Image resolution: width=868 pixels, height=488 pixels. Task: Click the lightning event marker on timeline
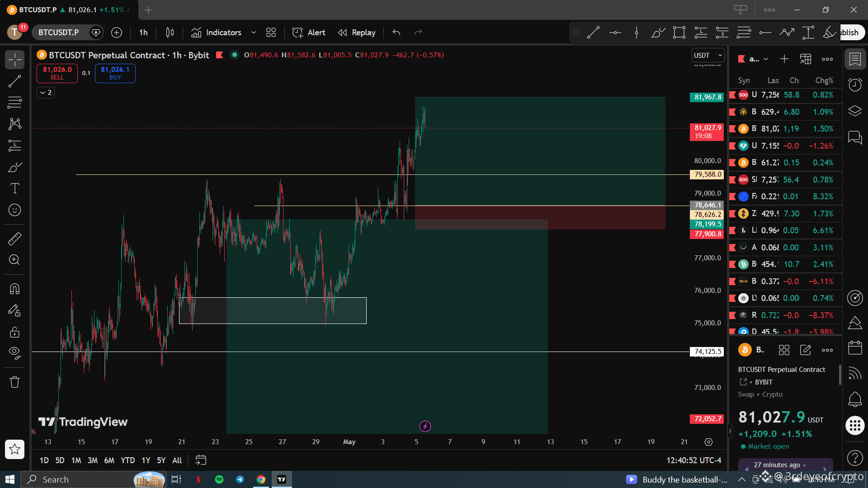coord(425,426)
